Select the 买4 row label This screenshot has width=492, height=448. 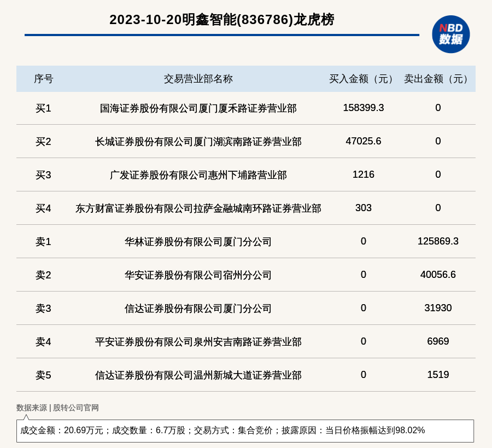(x=43, y=208)
